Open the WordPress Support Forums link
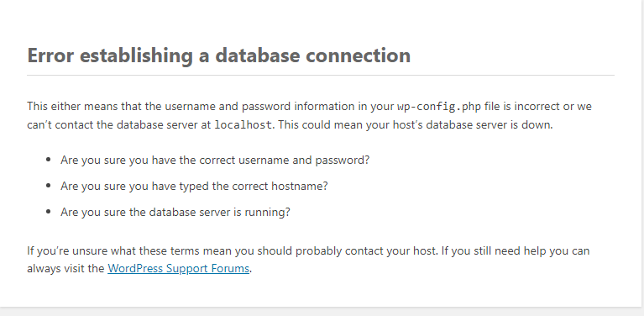This screenshot has height=316, width=644. pyautogui.click(x=178, y=268)
